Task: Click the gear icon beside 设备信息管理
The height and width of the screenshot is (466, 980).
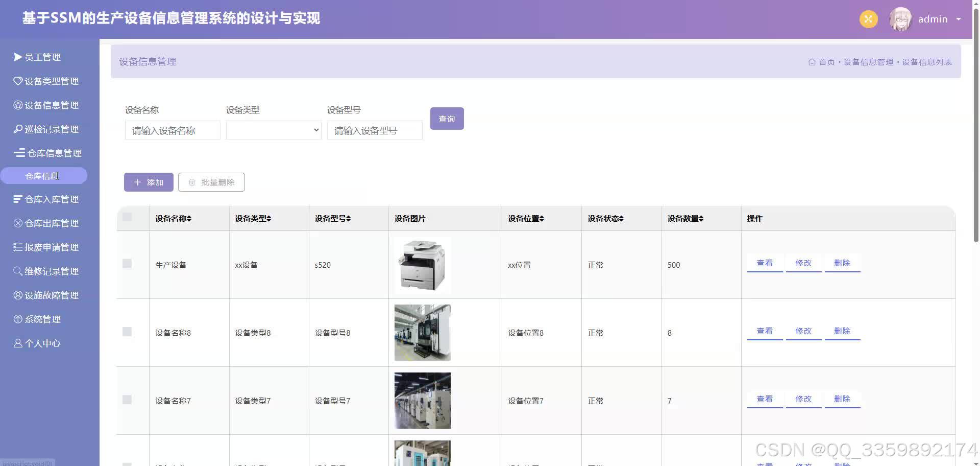Action: coord(17,105)
